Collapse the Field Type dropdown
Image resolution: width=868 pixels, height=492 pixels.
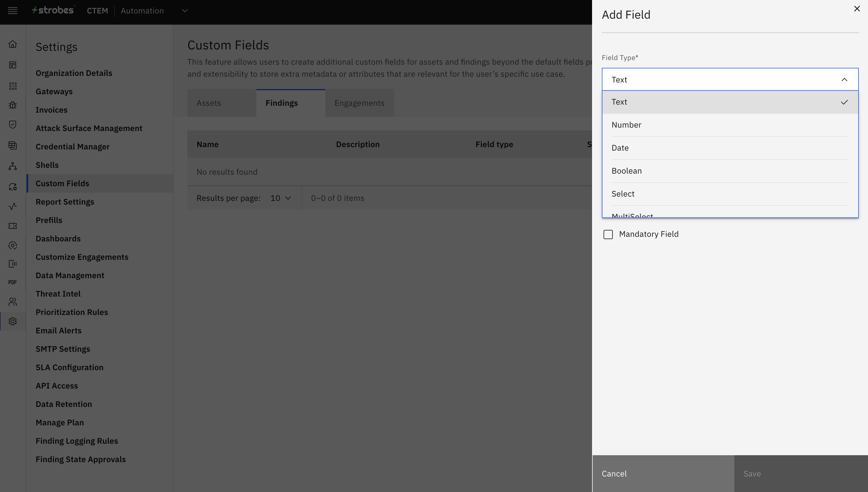844,80
